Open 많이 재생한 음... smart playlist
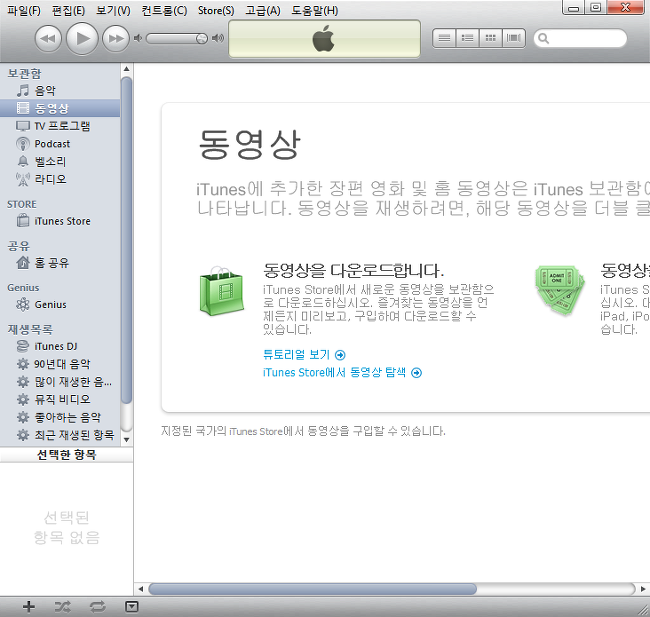650x617 pixels. (60, 381)
